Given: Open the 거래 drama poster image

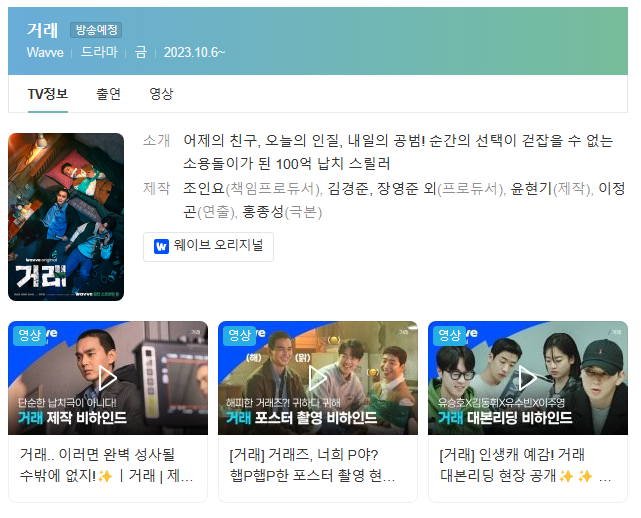Looking at the screenshot, I should click(x=66, y=217).
